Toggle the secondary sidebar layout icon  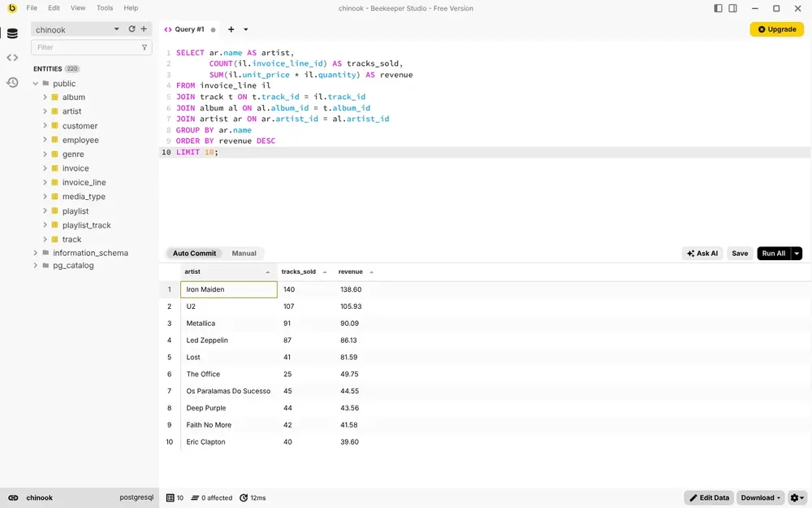coord(732,8)
